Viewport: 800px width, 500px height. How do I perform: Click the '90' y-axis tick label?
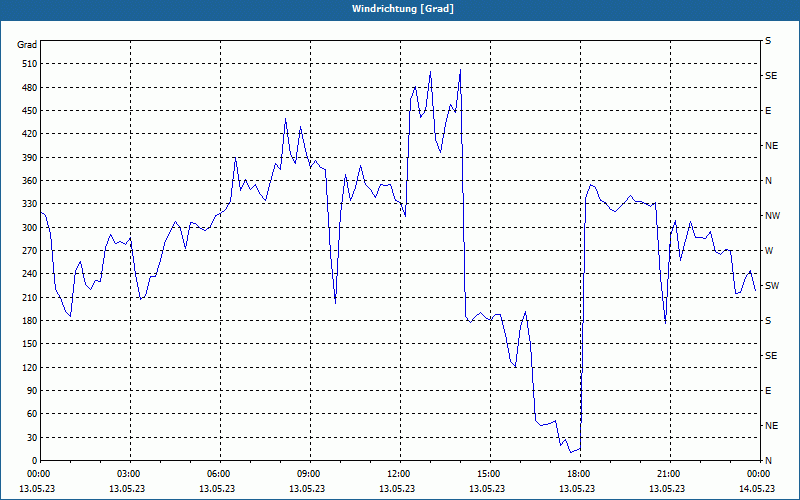click(32, 391)
